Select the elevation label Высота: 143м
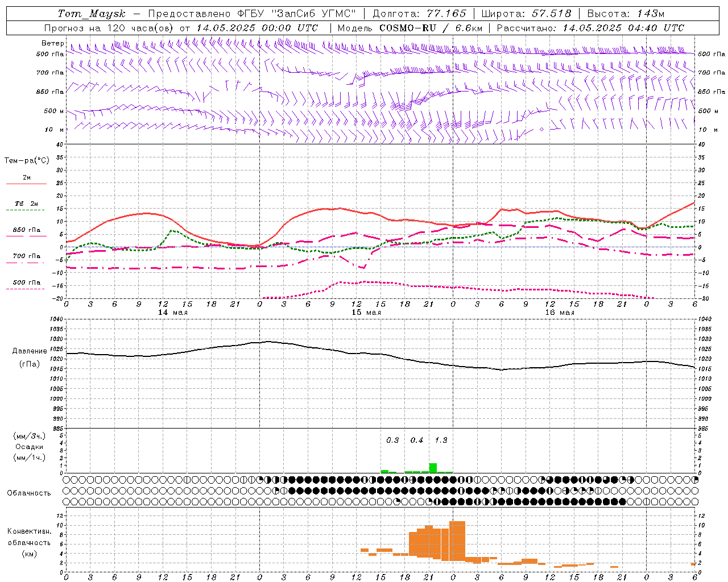The image size is (728, 582). tap(625, 14)
